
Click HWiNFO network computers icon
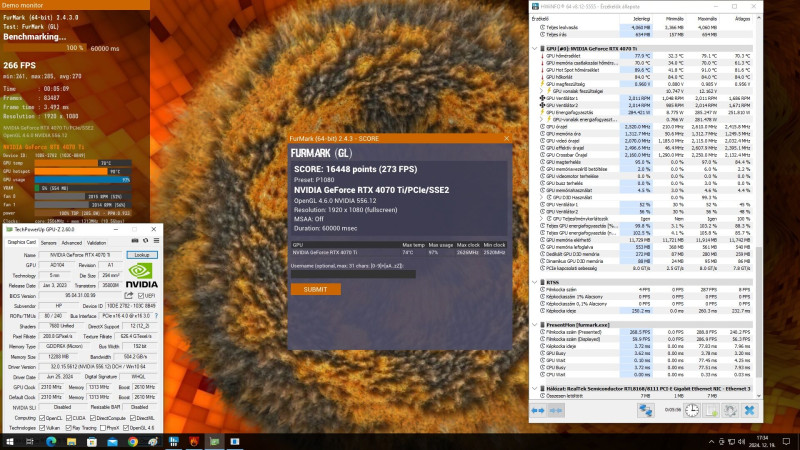[x=645, y=410]
